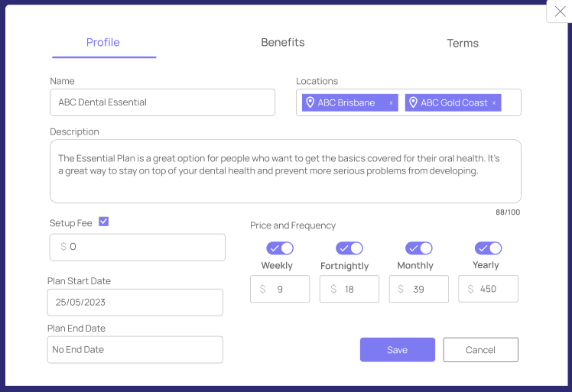Click into the Name input field
The image size is (572, 392).
(162, 102)
